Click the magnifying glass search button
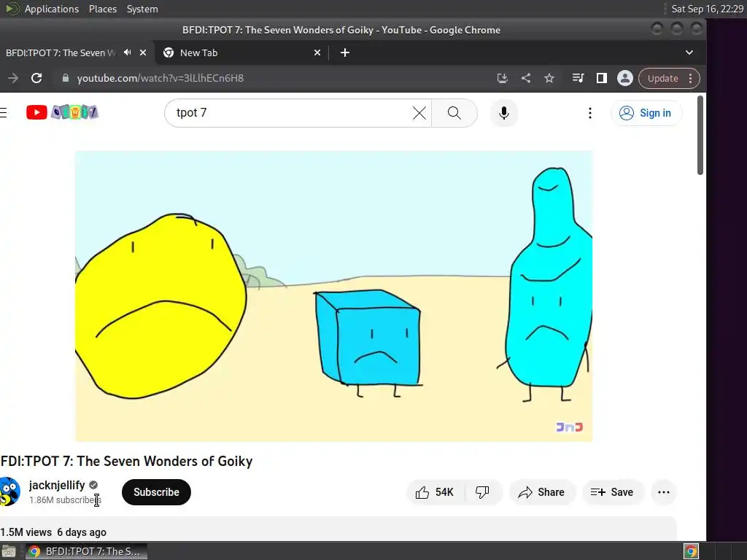The width and height of the screenshot is (747, 560). (454, 113)
